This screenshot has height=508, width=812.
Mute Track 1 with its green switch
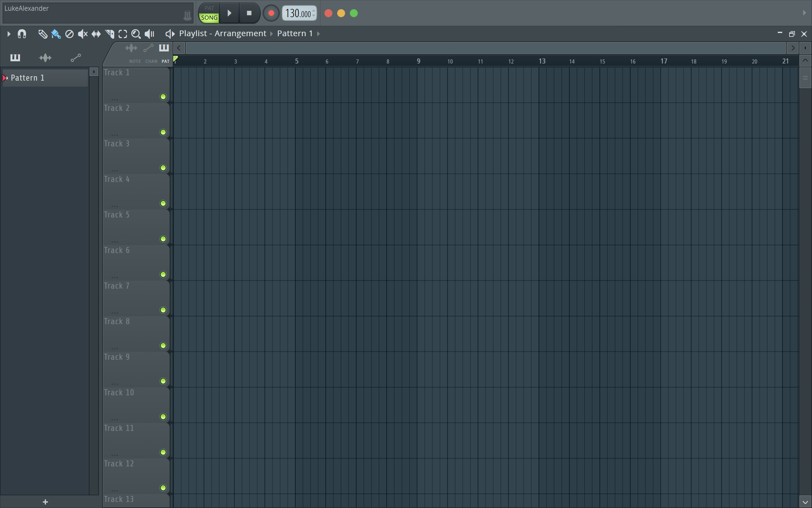(x=163, y=97)
